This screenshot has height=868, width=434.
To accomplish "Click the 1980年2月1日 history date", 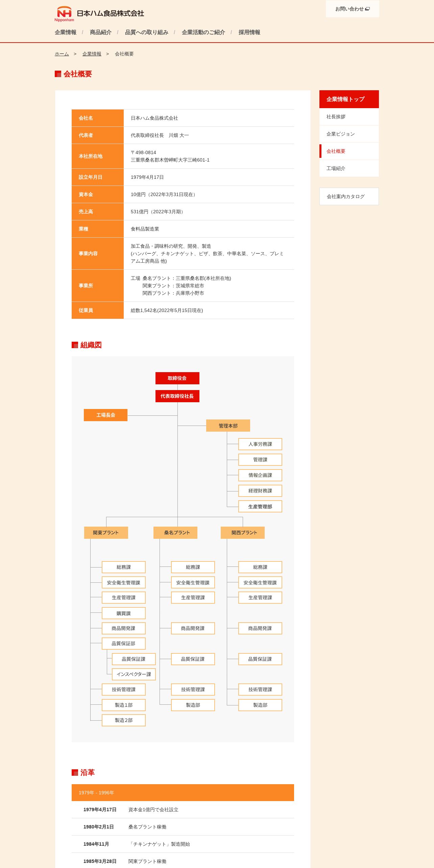I will point(99,827).
